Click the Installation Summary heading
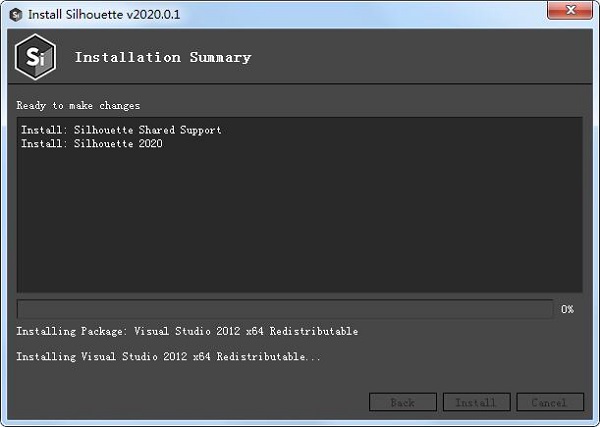 tap(163, 57)
